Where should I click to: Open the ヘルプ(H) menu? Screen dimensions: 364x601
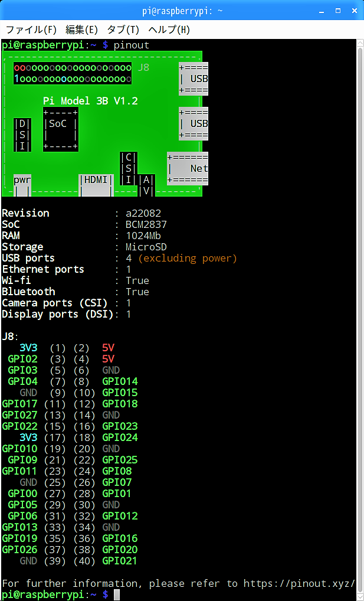[169, 30]
